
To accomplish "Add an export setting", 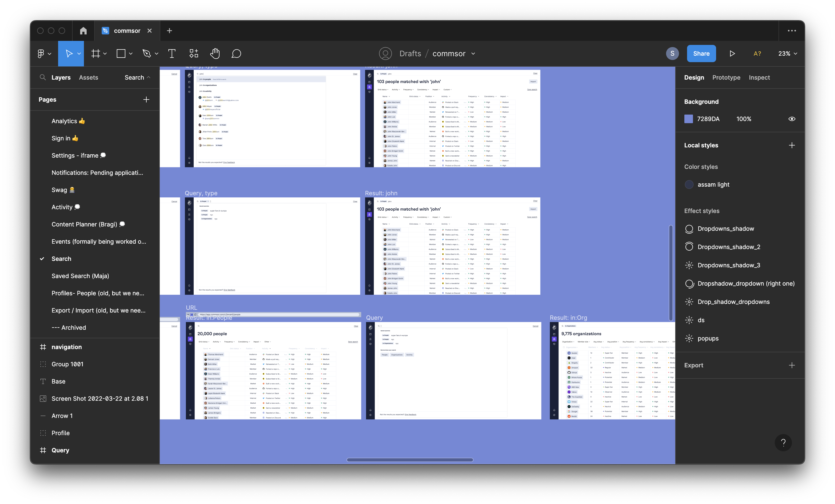I will tap(792, 365).
